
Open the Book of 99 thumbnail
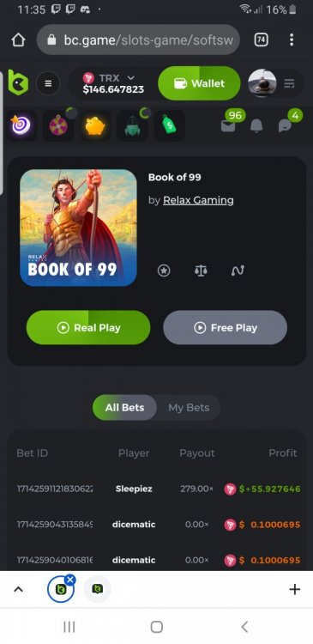[78, 228]
